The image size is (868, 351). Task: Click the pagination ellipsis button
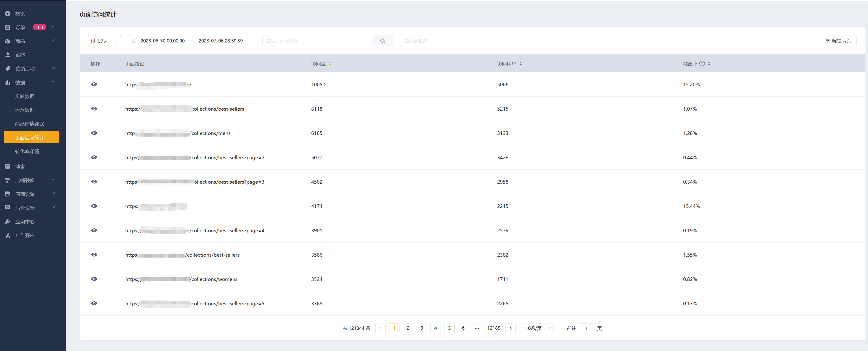click(x=477, y=328)
